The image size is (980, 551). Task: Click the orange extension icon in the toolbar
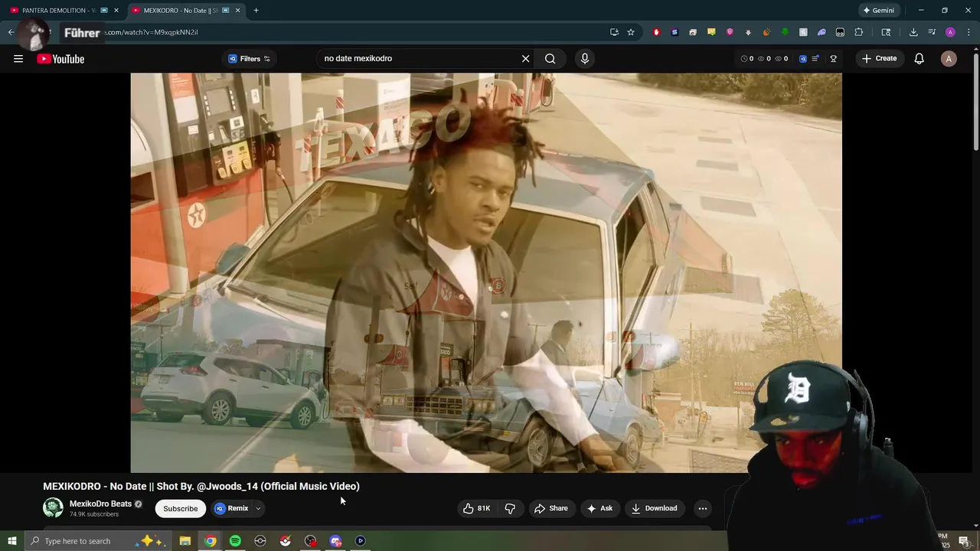pyautogui.click(x=766, y=32)
